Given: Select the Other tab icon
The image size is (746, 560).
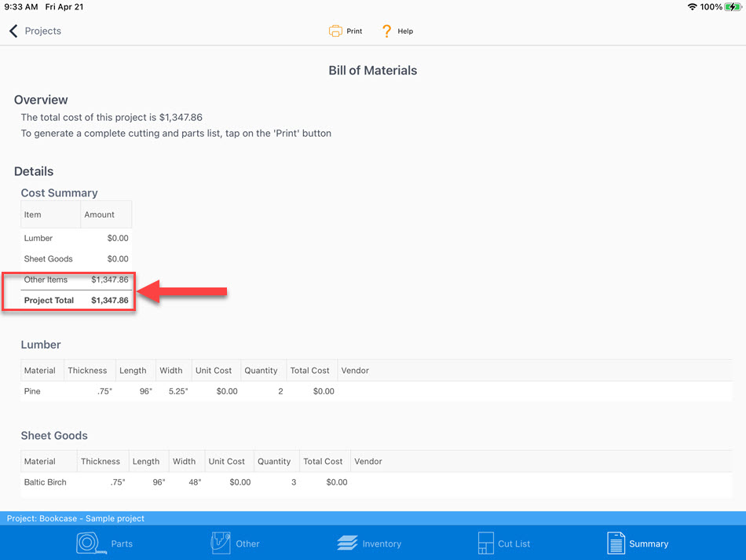Looking at the screenshot, I should pos(220,543).
